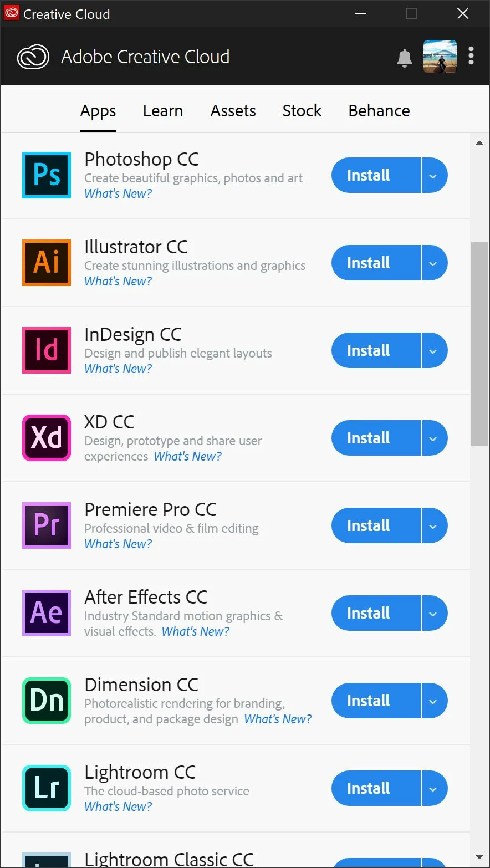
Task: Click the Photoshop CC app icon
Action: [47, 175]
